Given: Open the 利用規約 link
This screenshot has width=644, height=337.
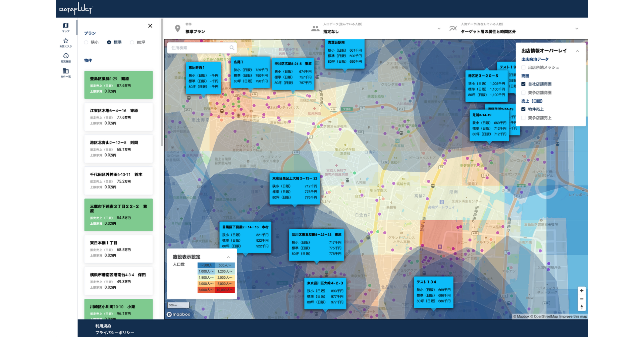Looking at the screenshot, I should tap(103, 326).
